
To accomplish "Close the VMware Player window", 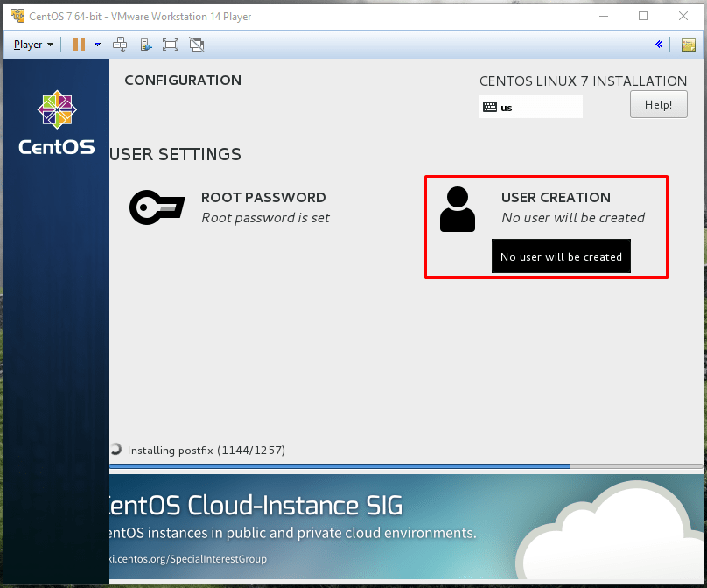I will 683,17.
